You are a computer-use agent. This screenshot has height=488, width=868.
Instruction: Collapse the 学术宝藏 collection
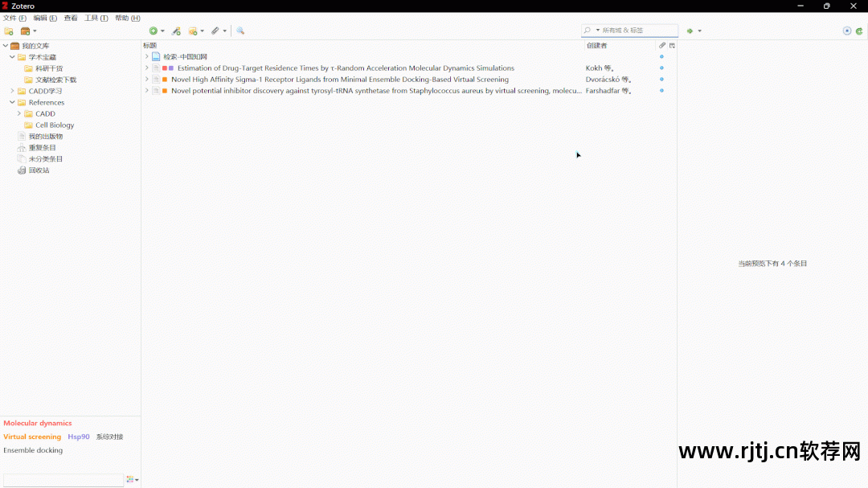[x=12, y=57]
